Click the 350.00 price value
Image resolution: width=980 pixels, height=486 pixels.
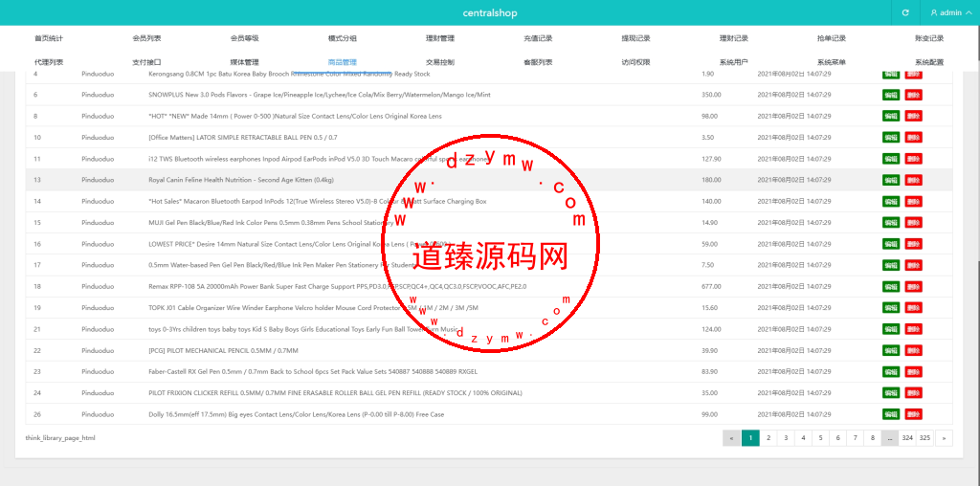pos(711,95)
